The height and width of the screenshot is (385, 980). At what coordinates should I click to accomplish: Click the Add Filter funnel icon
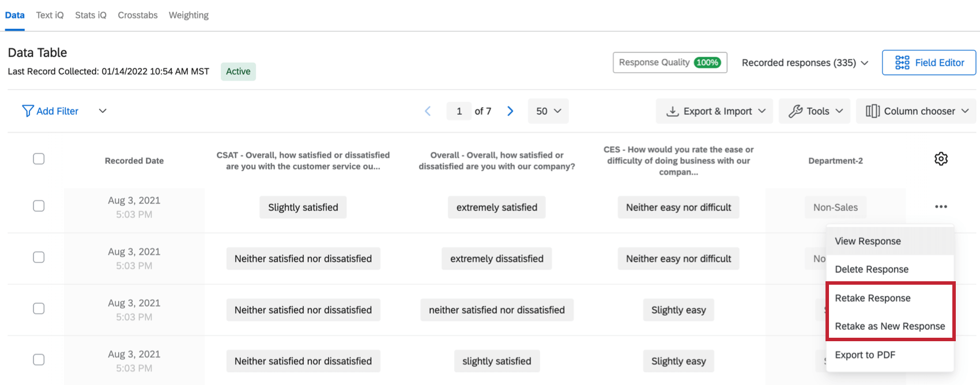pos(27,111)
